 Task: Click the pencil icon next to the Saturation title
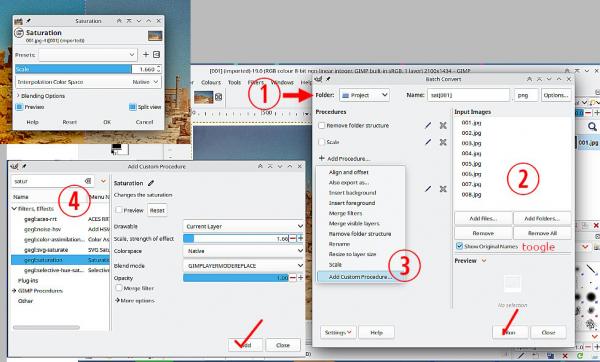pos(151,183)
